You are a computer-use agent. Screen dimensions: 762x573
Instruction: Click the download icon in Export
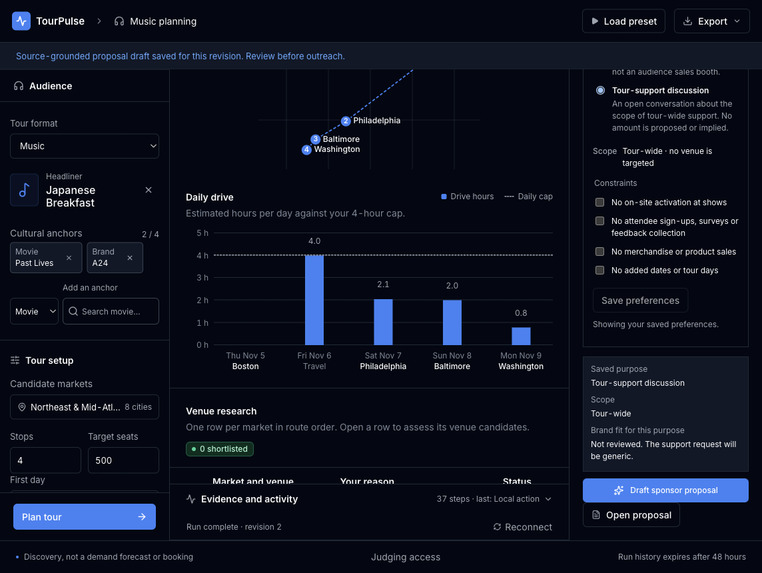tap(687, 21)
